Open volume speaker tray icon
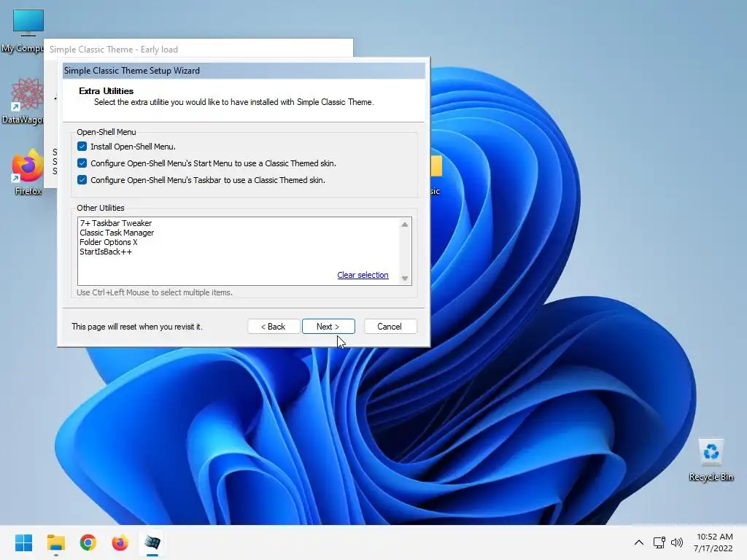The width and height of the screenshot is (747, 560). (x=676, y=542)
